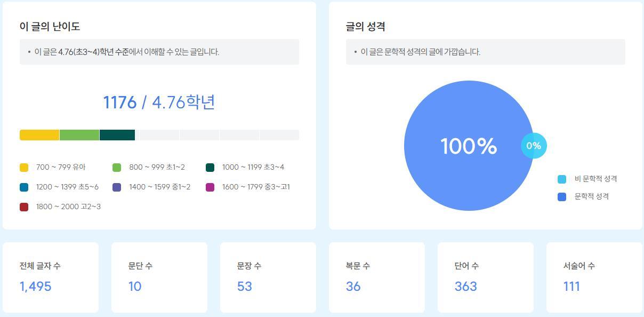Click the 0% cyan bubble on chart
Image resolution: width=644 pixels, height=317 pixels.
[x=534, y=146]
